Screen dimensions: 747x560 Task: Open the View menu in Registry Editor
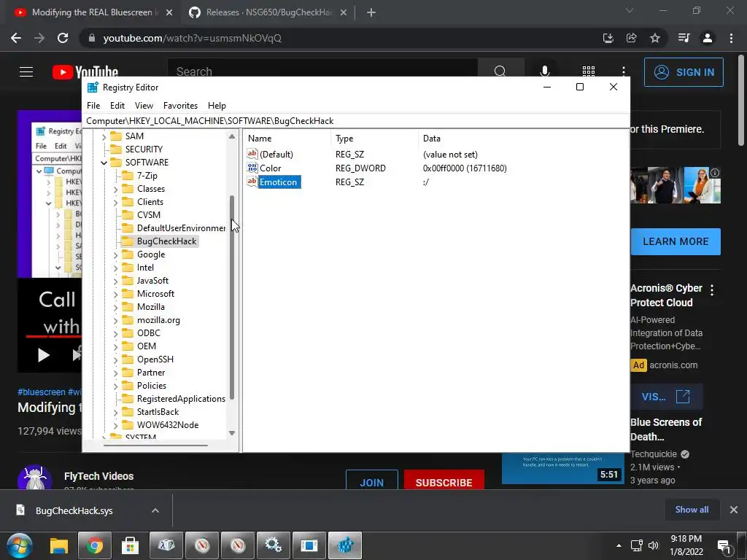tap(144, 106)
